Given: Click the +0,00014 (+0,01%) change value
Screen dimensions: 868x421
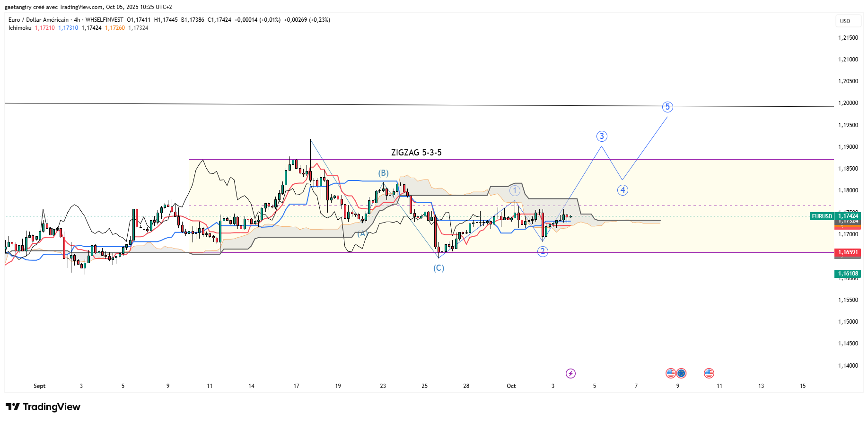Looking at the screenshot, I should click(x=257, y=20).
